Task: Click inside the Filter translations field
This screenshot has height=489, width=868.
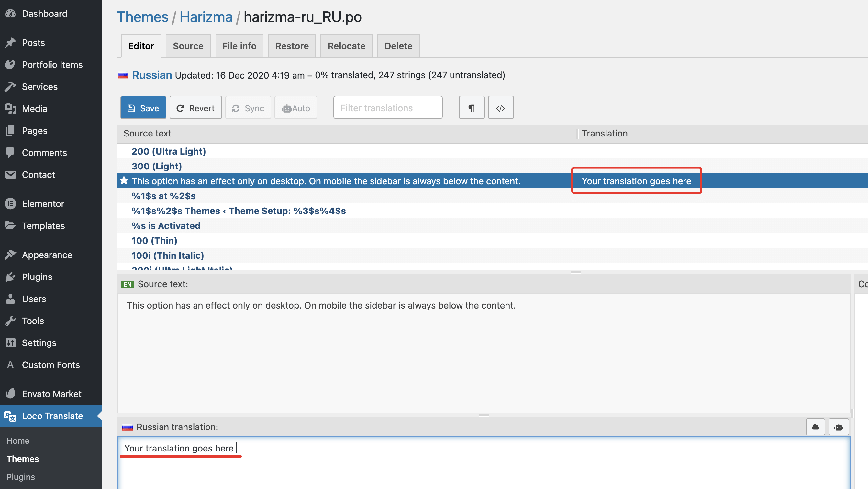Action: [387, 108]
